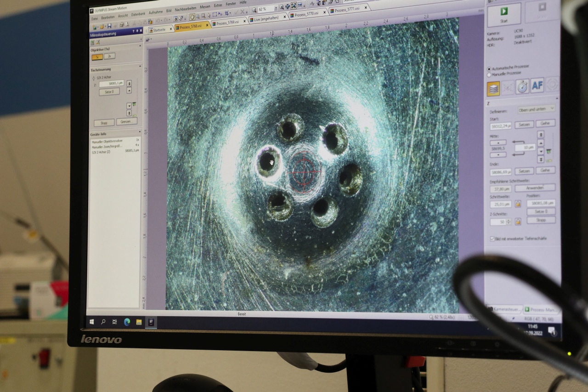The height and width of the screenshot is (392, 588).
Task: Collapse the Tischsteuerung panel section
Action: click(140, 66)
